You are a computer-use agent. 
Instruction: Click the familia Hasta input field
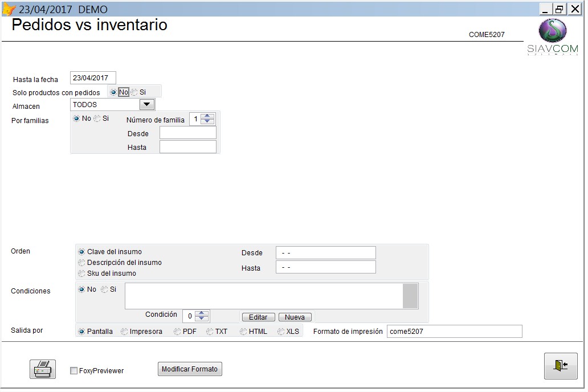tap(188, 146)
